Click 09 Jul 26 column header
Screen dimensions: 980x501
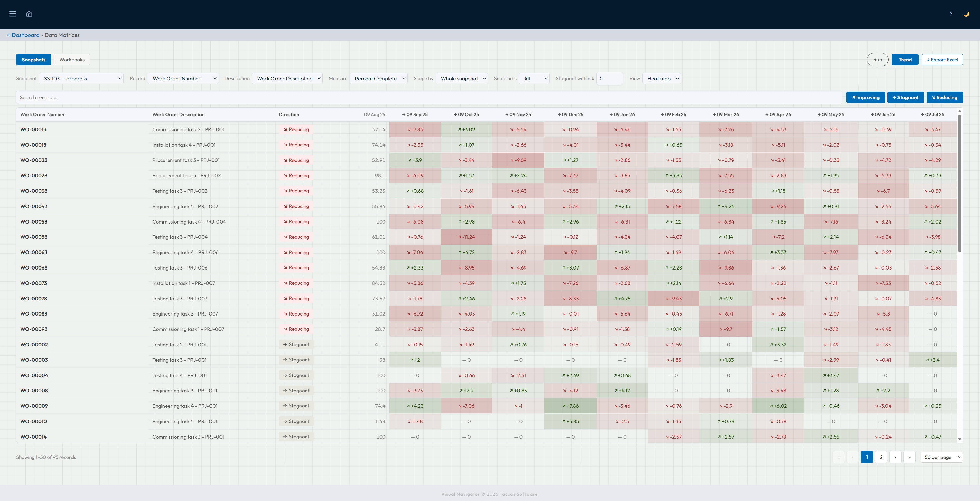[932, 115]
